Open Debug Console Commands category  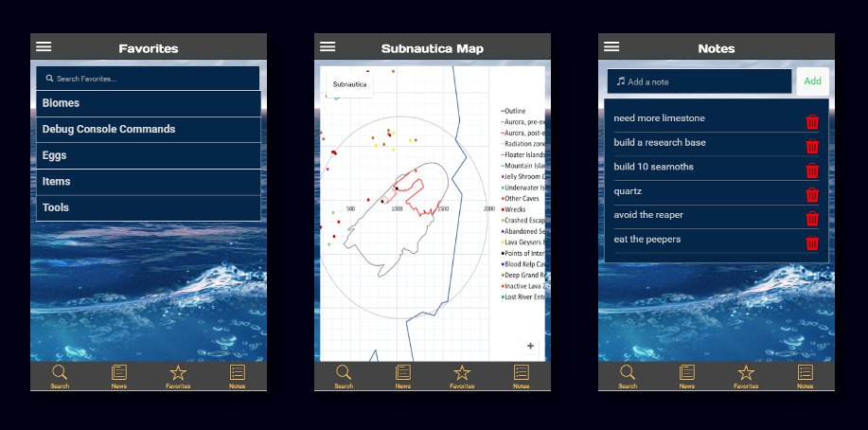(149, 129)
